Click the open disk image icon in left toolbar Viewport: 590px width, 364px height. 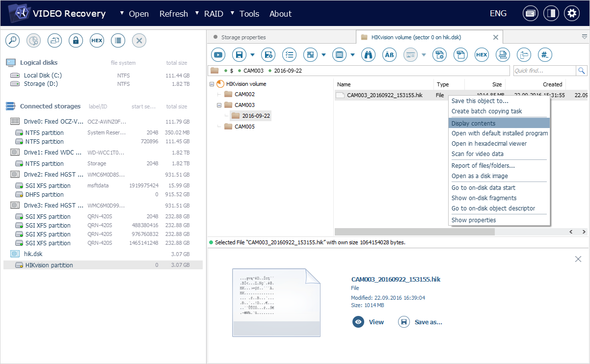pyautogui.click(x=54, y=41)
